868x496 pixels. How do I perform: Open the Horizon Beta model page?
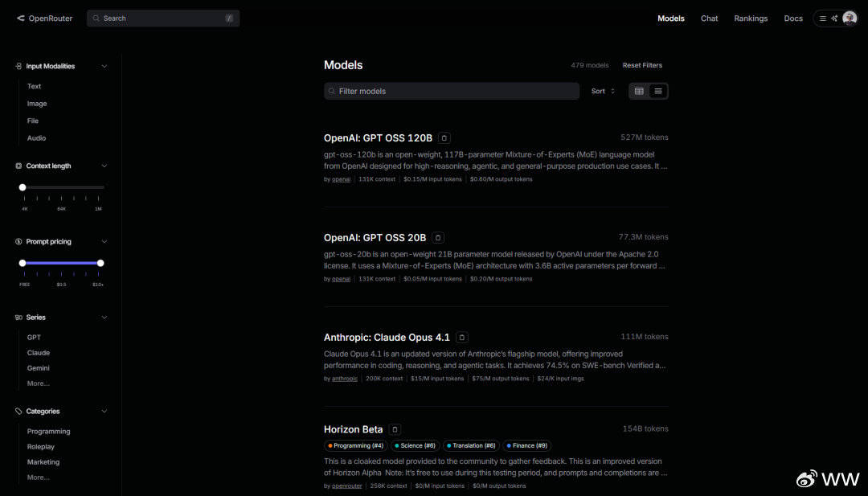[x=353, y=429]
